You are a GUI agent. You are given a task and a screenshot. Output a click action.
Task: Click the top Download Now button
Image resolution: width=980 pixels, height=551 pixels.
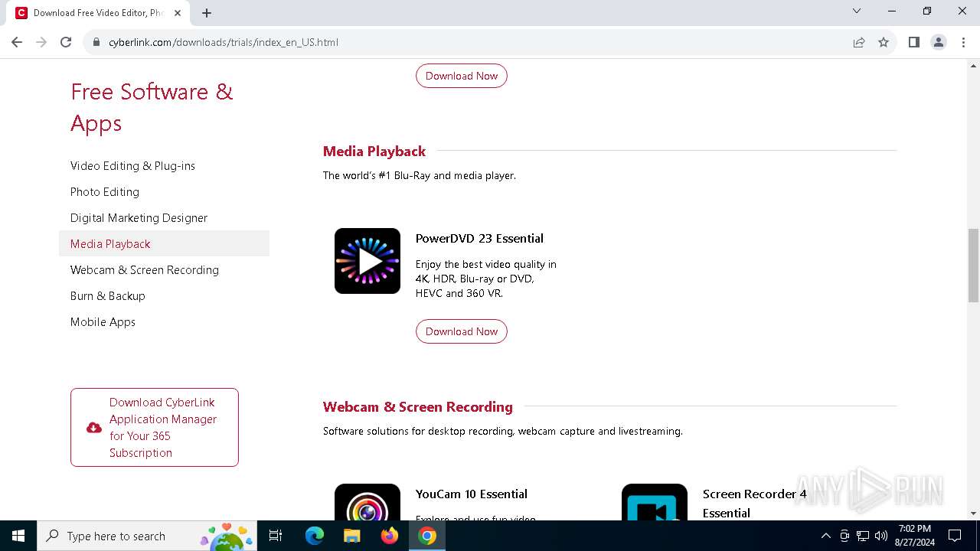coord(462,76)
